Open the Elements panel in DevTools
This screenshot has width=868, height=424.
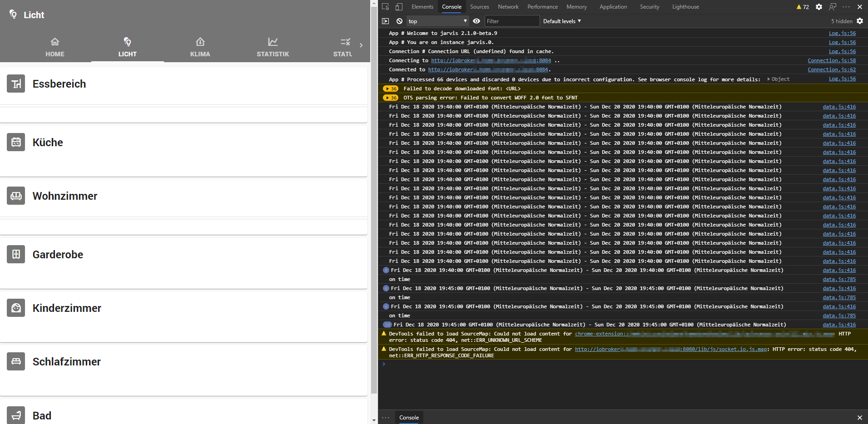click(x=422, y=7)
